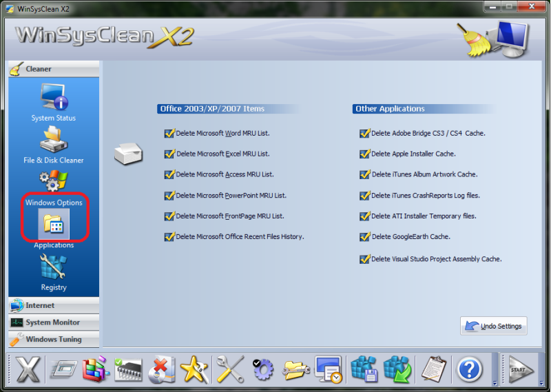Minimize the WinSysClean X2 window
This screenshot has height=392, width=551.
[492, 7]
